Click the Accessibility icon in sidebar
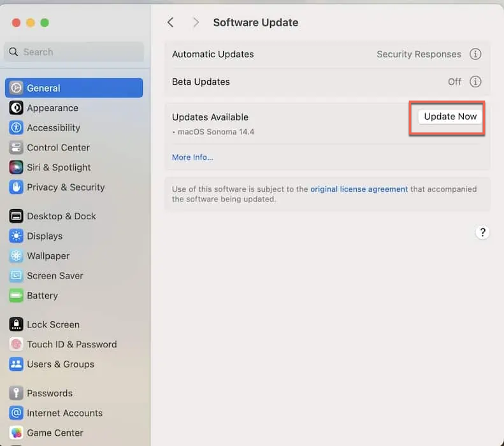504x446 pixels. (x=16, y=127)
